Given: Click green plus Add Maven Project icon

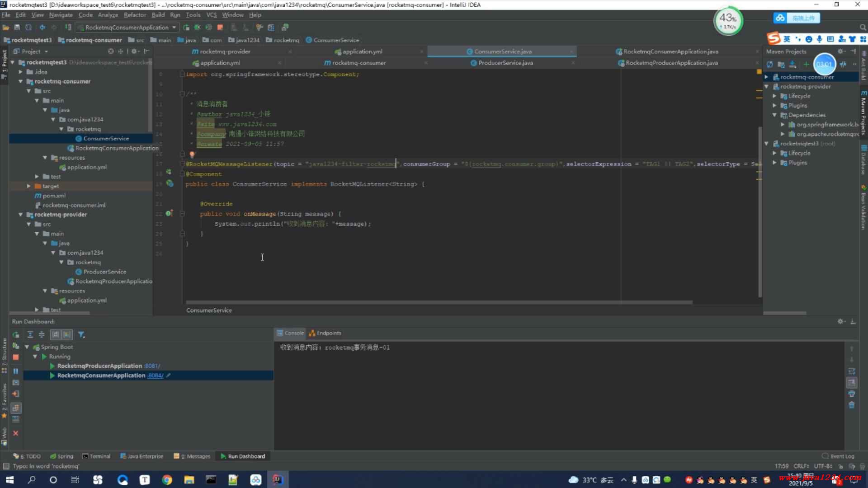Looking at the screenshot, I should click(806, 64).
